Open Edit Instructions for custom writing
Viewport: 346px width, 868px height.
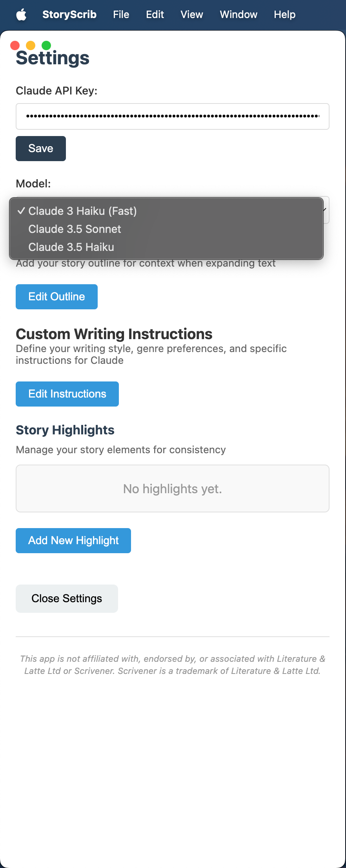[67, 394]
